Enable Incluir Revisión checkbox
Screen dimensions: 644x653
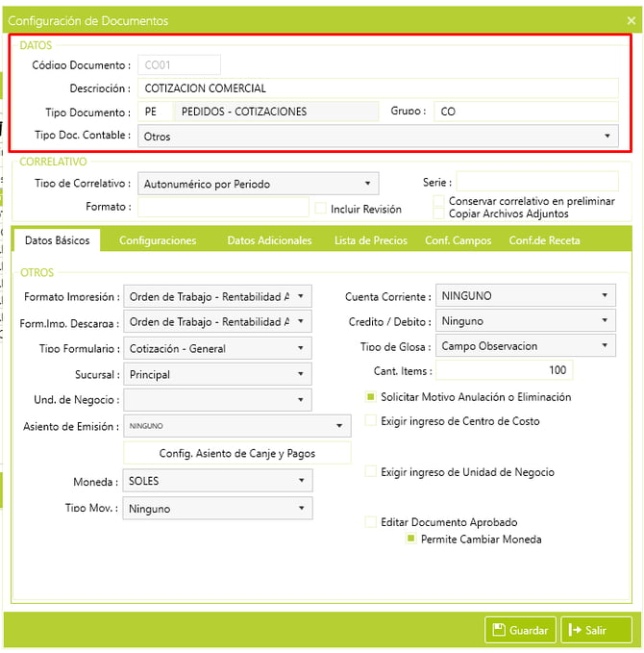coord(321,208)
